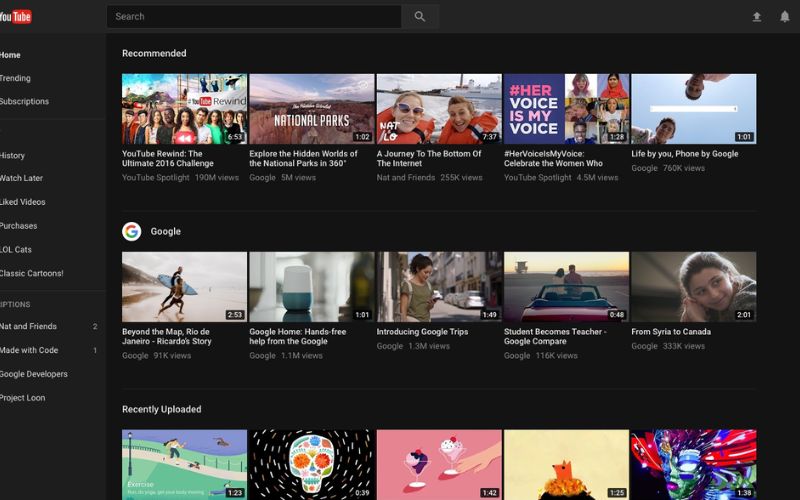Click '190M views' under YouTube Rewind
This screenshot has height=500, width=800.
(217, 178)
